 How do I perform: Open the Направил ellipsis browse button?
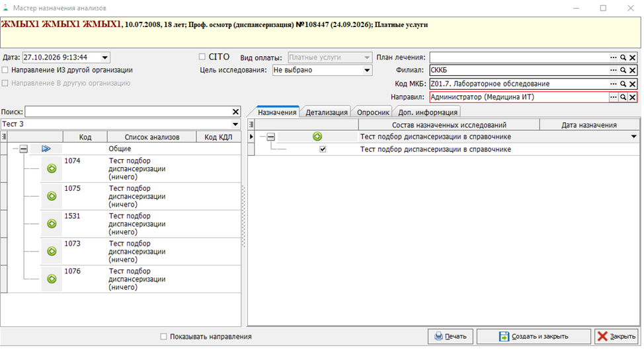[613, 97]
